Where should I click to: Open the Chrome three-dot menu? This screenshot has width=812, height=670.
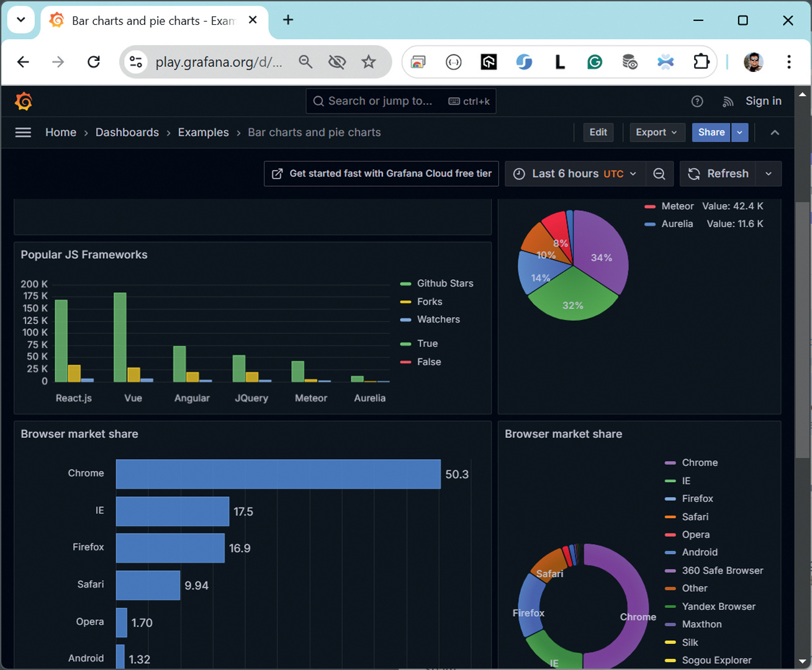pos(788,62)
